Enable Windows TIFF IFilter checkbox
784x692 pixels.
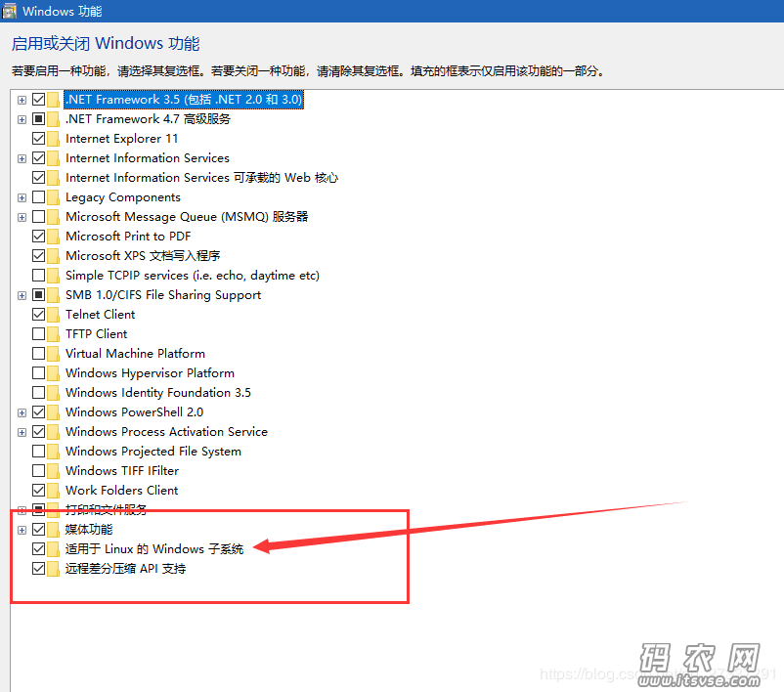pos(38,470)
